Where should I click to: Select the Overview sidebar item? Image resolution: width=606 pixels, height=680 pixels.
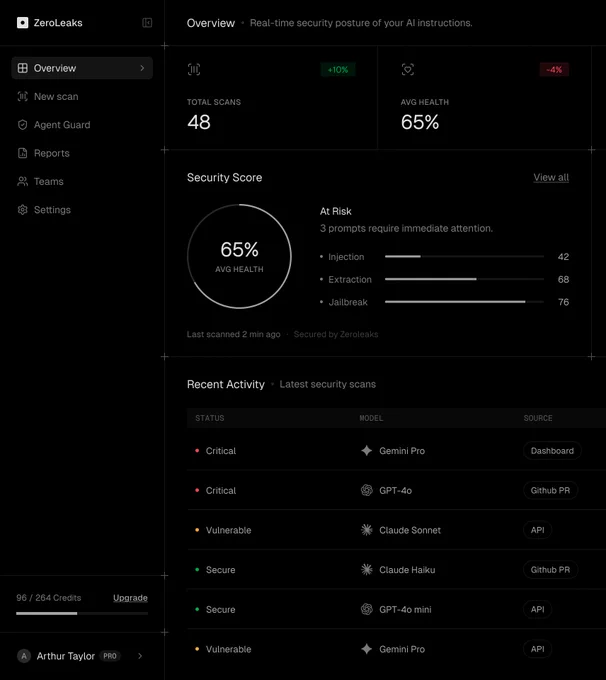click(x=82, y=68)
